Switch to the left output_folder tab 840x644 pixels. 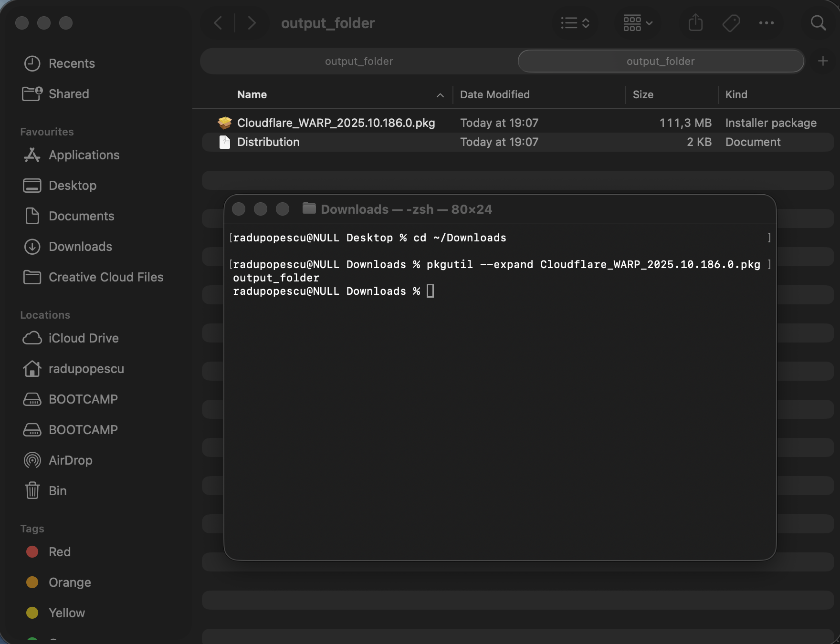[x=358, y=61]
